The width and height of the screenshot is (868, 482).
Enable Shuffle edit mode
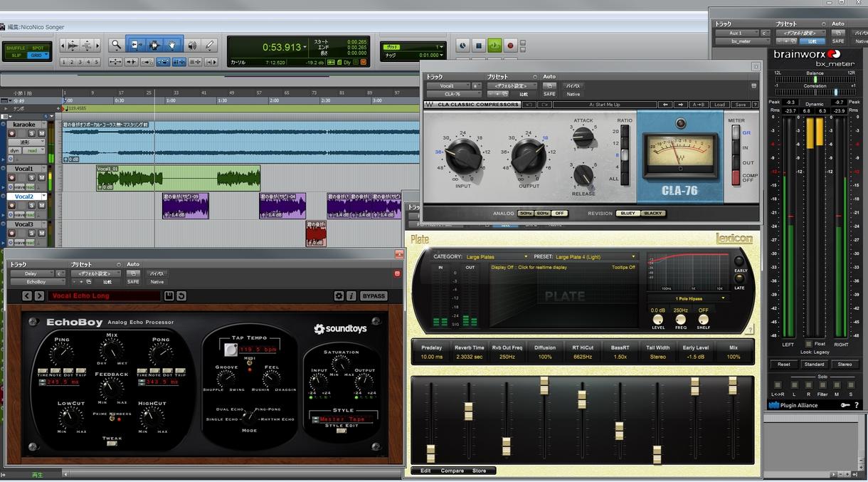point(15,48)
